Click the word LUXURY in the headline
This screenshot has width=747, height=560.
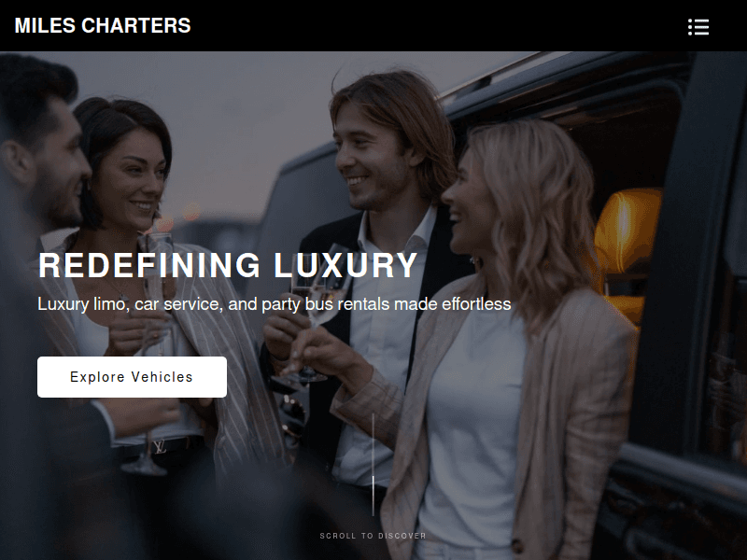click(x=345, y=265)
